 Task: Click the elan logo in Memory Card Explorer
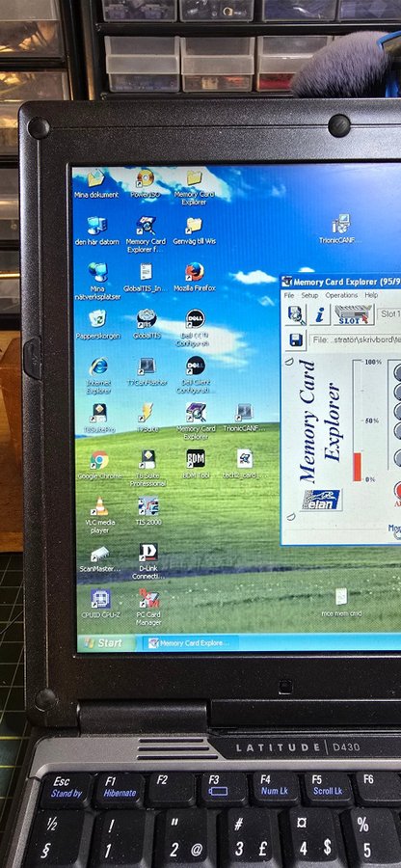[322, 500]
